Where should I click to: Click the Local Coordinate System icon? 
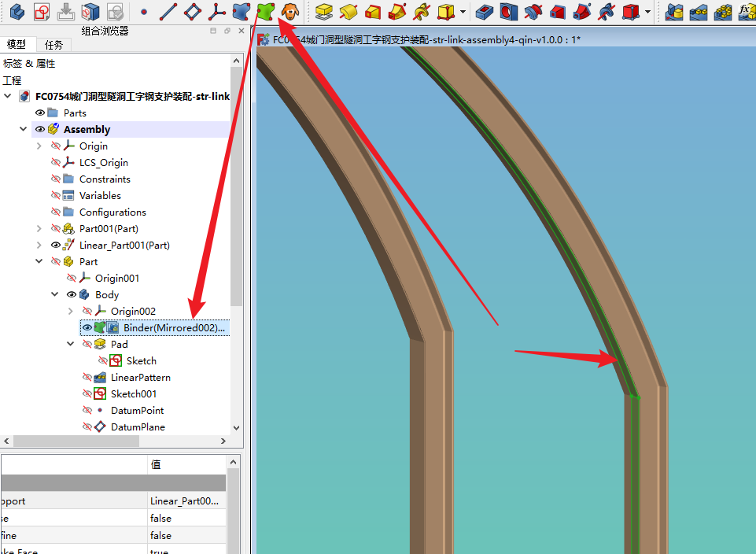(216, 12)
